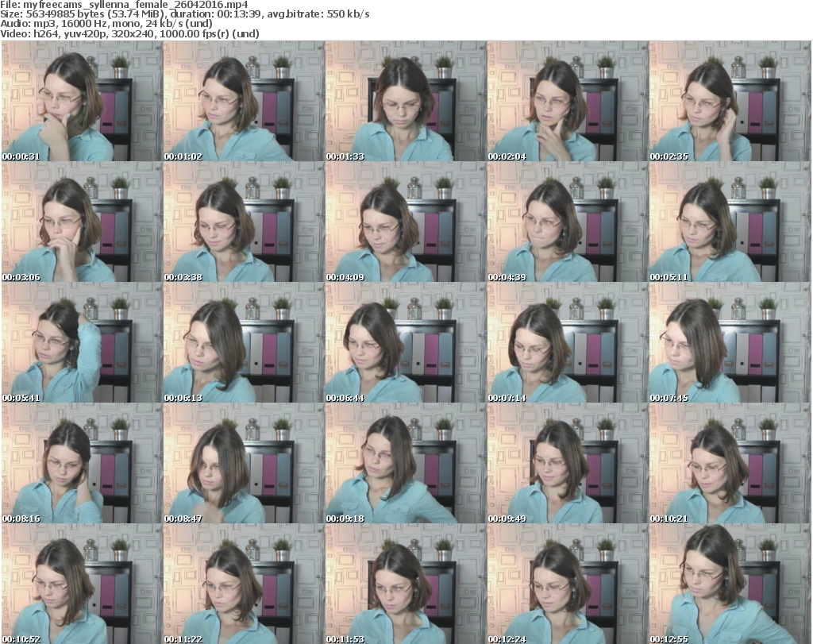This screenshot has height=644, width=813.
Task: Open the thumbnail frame at 00:03:38
Action: point(244,222)
